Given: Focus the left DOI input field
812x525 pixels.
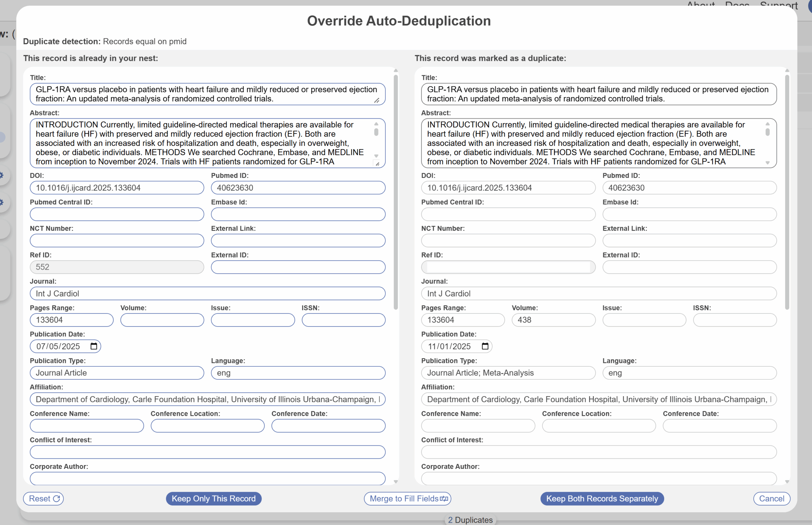Looking at the screenshot, I should (x=117, y=188).
